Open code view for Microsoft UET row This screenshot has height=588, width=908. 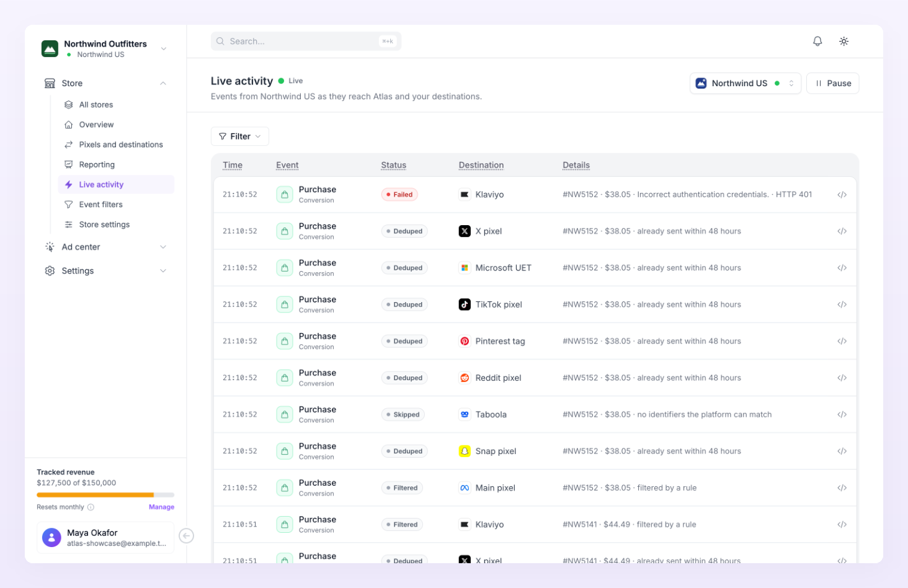(842, 268)
